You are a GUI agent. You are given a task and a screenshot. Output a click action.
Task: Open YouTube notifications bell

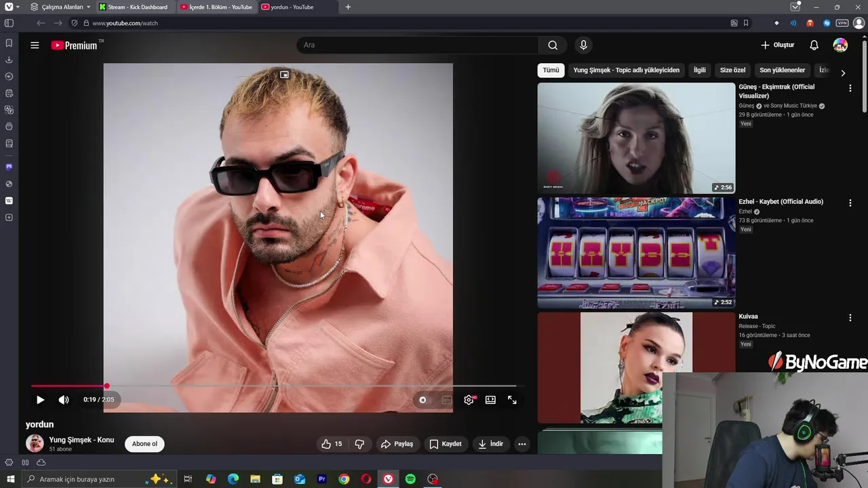tap(814, 45)
